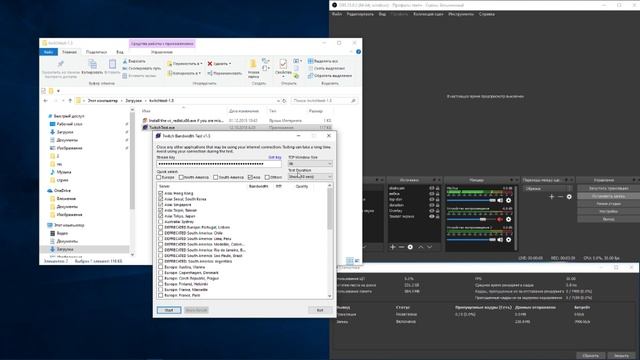This screenshot has width=640, height=360.
Task: Refresh the Explorer folder view
Action: pos(284,100)
